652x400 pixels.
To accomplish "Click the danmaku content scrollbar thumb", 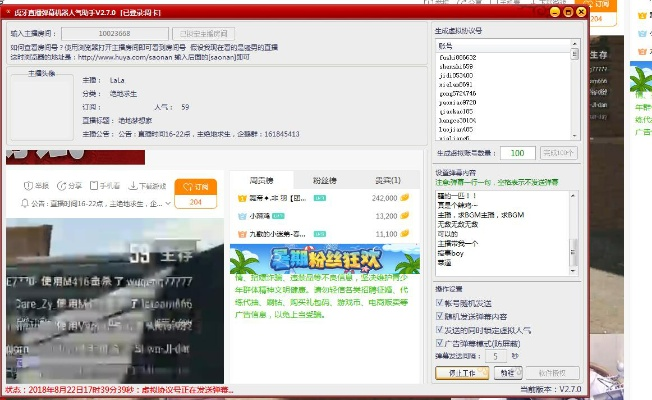I will [573, 252].
